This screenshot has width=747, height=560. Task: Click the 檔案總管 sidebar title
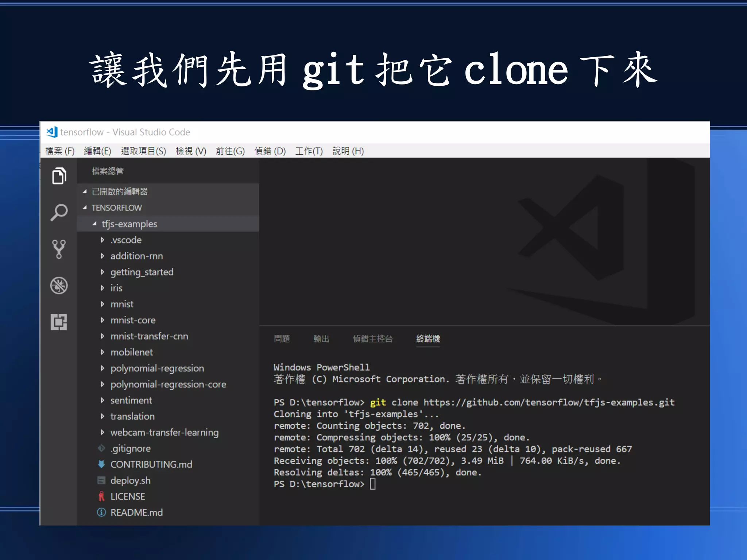108,171
